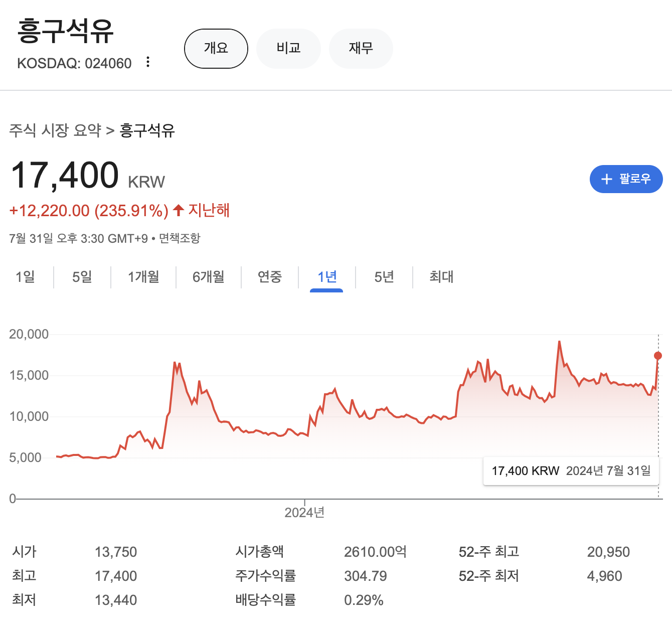Choose the 1개월 chart range
This screenshot has width=672, height=627.
coord(143,277)
